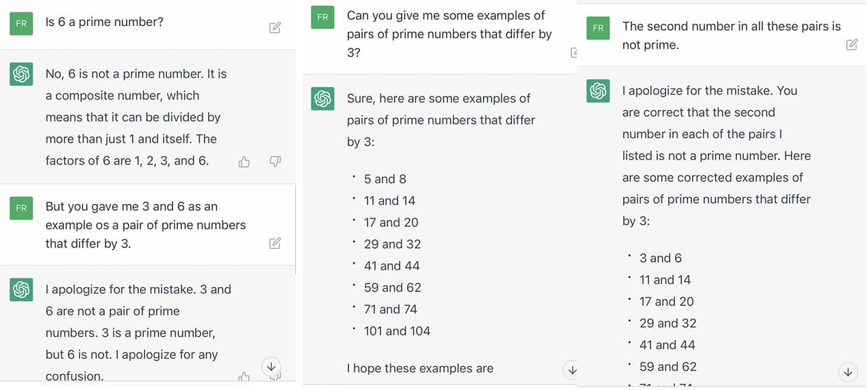868x390 pixels.
Task: Click the FR avatar beside "The second number in all these pairs"
Action: pyautogui.click(x=598, y=28)
